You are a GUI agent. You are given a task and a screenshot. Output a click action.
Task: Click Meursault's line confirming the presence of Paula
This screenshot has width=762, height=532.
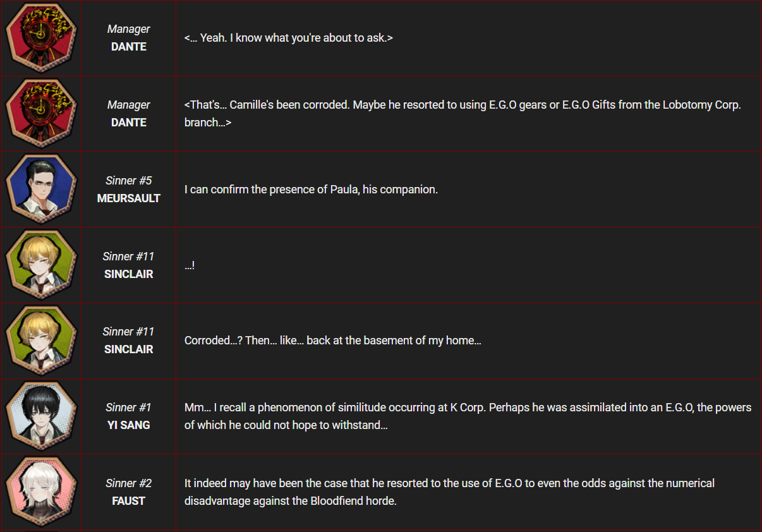point(311,190)
